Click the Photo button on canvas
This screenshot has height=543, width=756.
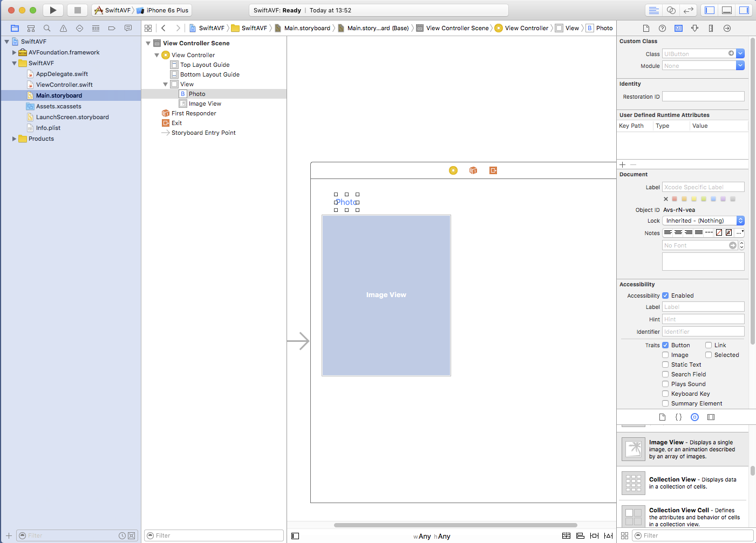[346, 202]
